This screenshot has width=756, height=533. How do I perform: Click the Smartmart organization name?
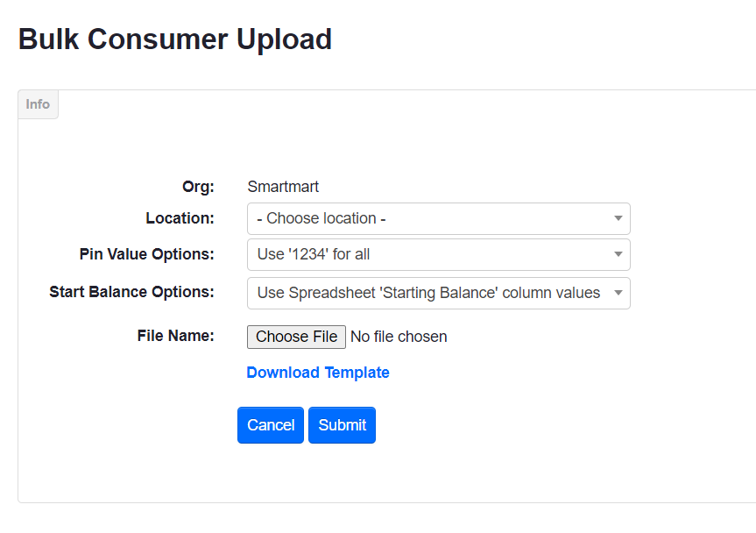(282, 186)
